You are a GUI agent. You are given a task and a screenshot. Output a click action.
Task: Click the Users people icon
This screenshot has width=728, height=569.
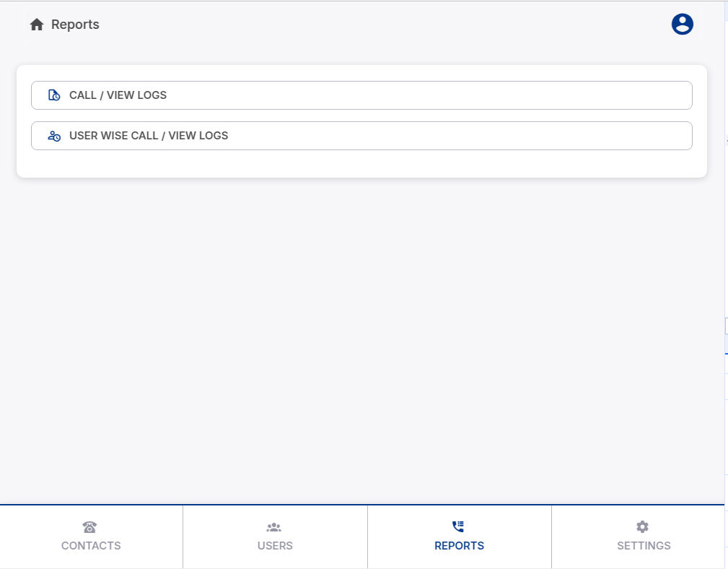[275, 526]
